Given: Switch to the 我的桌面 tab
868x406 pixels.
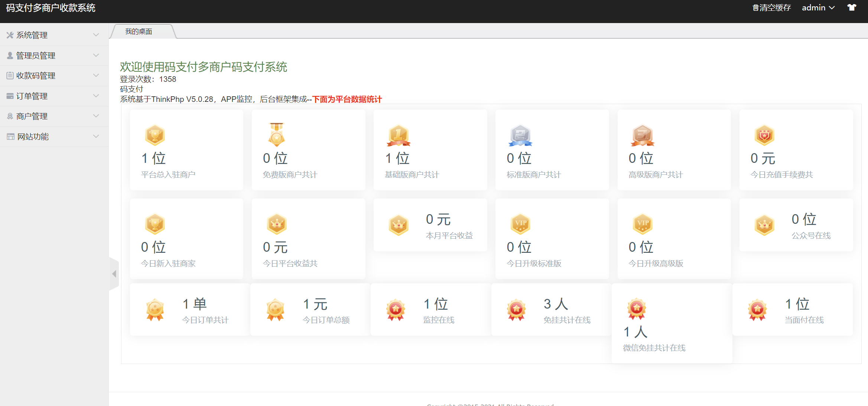Looking at the screenshot, I should tap(139, 32).
